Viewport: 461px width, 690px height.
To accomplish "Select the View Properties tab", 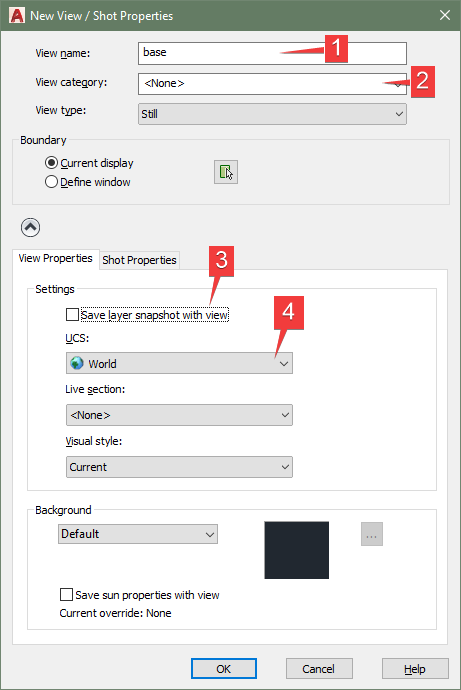I will pos(55,258).
